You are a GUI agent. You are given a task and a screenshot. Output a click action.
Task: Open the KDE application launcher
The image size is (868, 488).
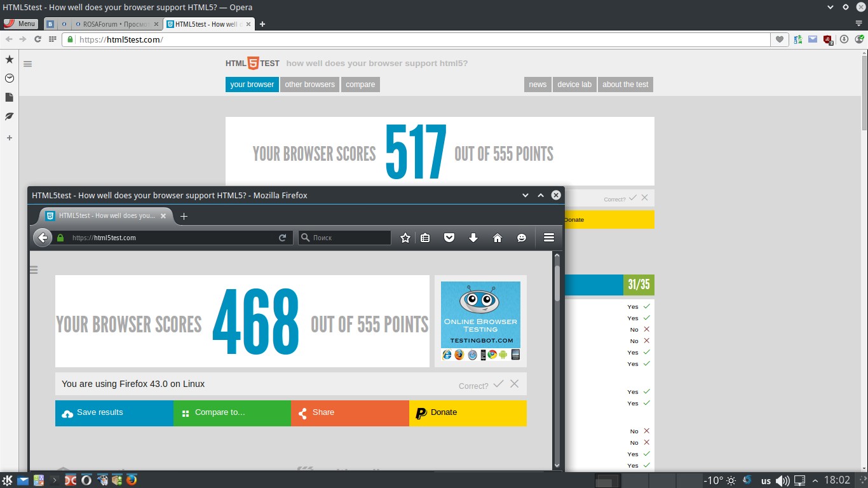click(x=8, y=480)
